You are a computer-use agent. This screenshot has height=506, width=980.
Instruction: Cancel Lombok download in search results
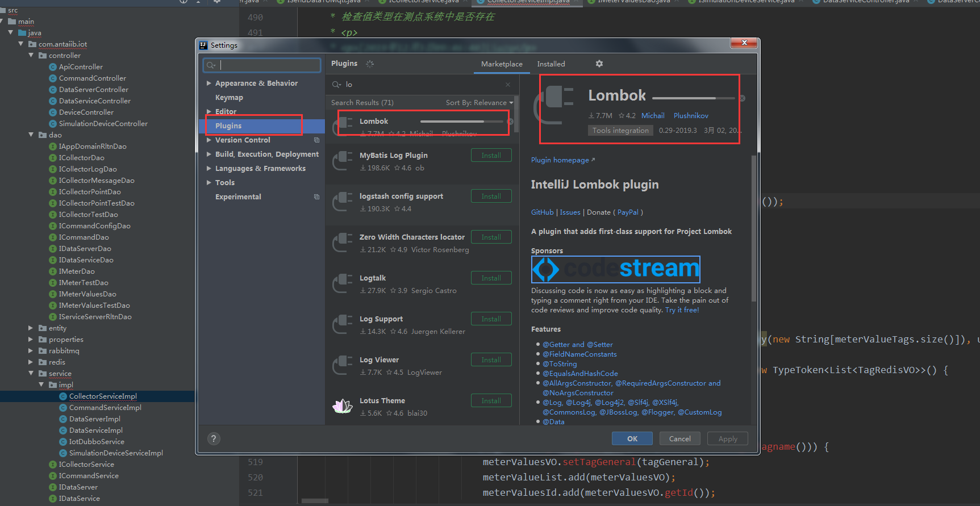pyautogui.click(x=510, y=122)
